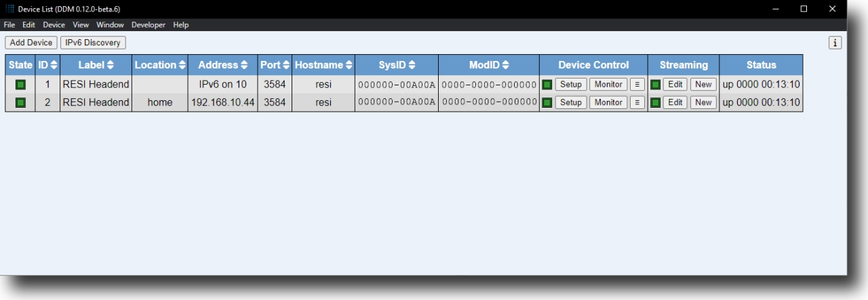Screen dimensions: 868x300
Task: Click ModID value in row 2
Action: pyautogui.click(x=489, y=102)
